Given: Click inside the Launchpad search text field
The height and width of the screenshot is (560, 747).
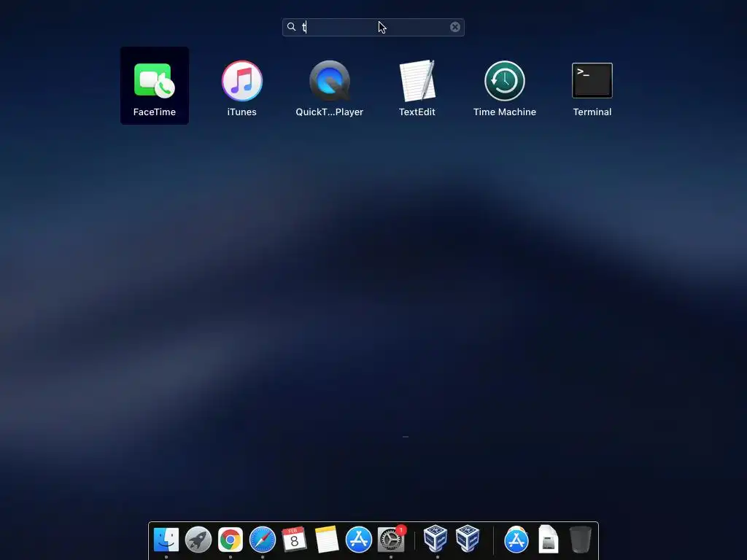Looking at the screenshot, I should [x=373, y=27].
